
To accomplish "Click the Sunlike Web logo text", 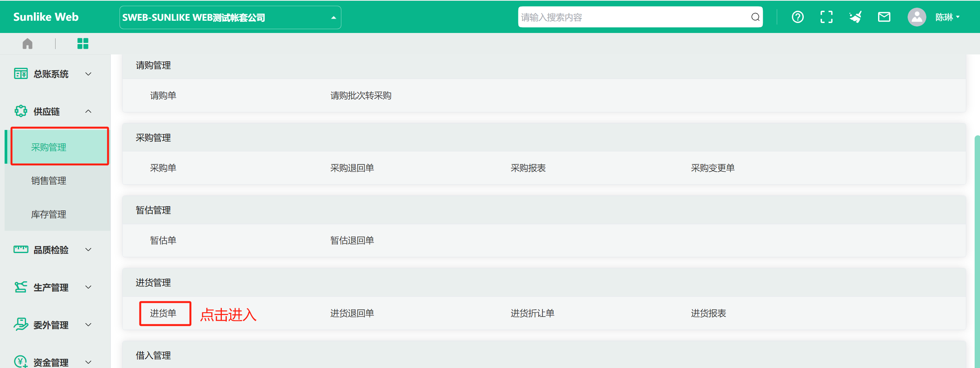I will 46,17.
